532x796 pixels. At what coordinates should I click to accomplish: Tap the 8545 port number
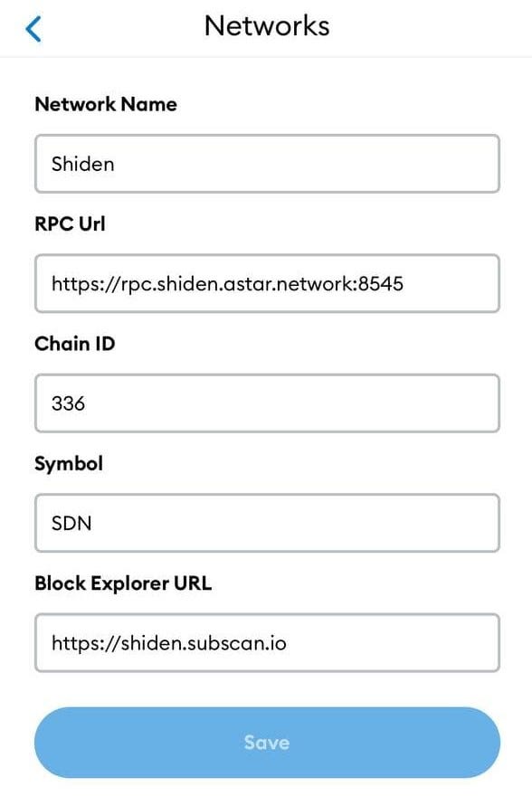click(x=381, y=284)
